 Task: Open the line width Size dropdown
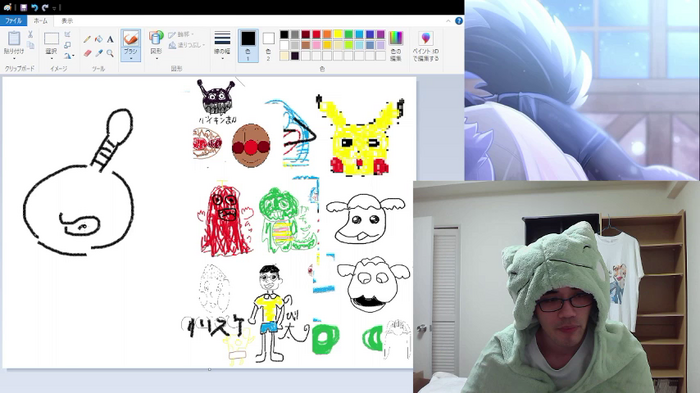222,45
